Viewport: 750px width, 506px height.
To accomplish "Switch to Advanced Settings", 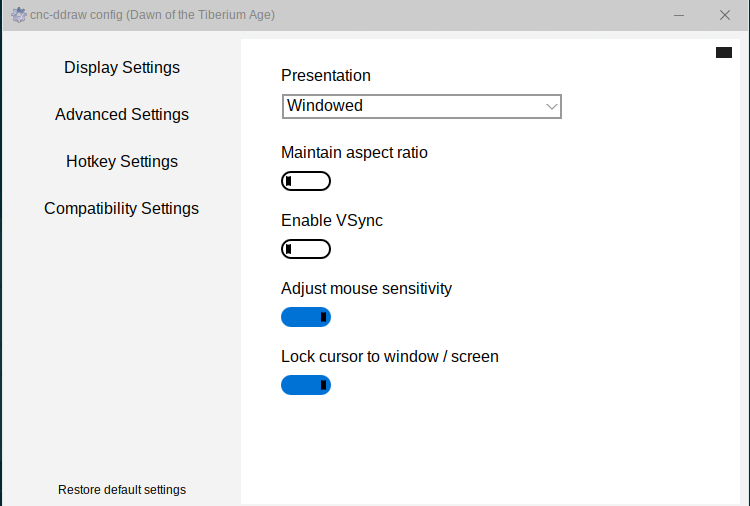I will click(x=122, y=114).
